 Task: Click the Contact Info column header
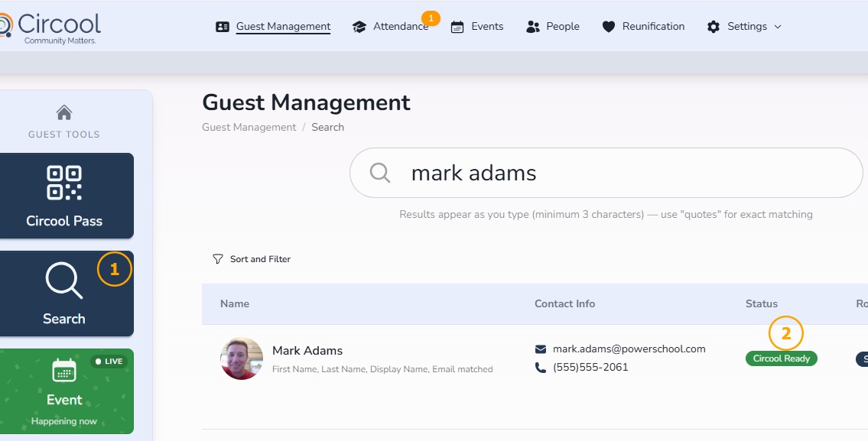pos(564,303)
